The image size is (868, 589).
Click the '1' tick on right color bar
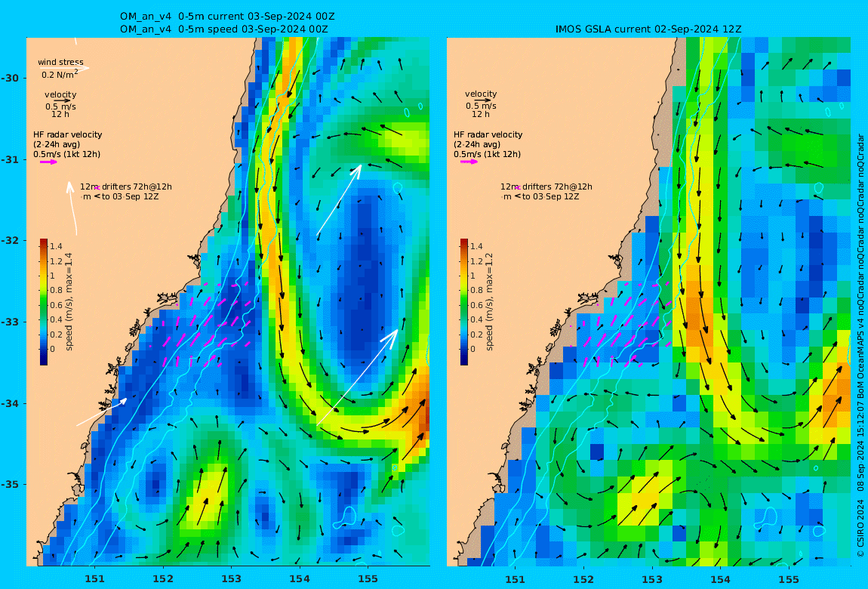472,276
